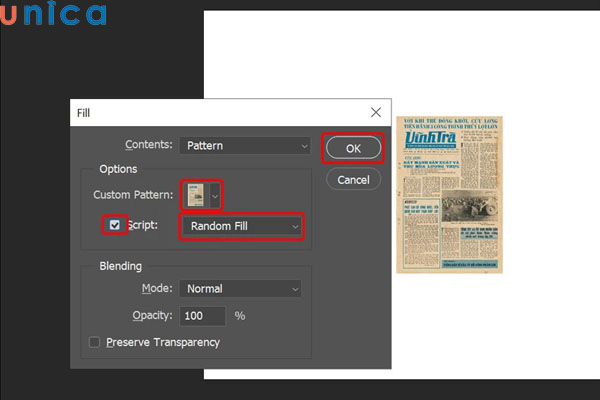This screenshot has width=600, height=400.
Task: Click OK in the Fill dialog
Action: click(353, 148)
